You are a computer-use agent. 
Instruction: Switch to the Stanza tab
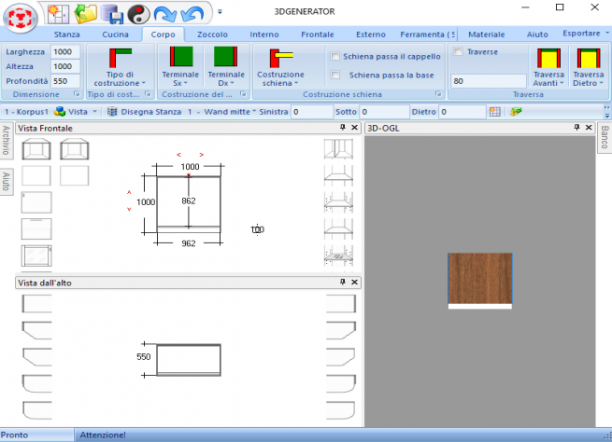click(x=67, y=34)
